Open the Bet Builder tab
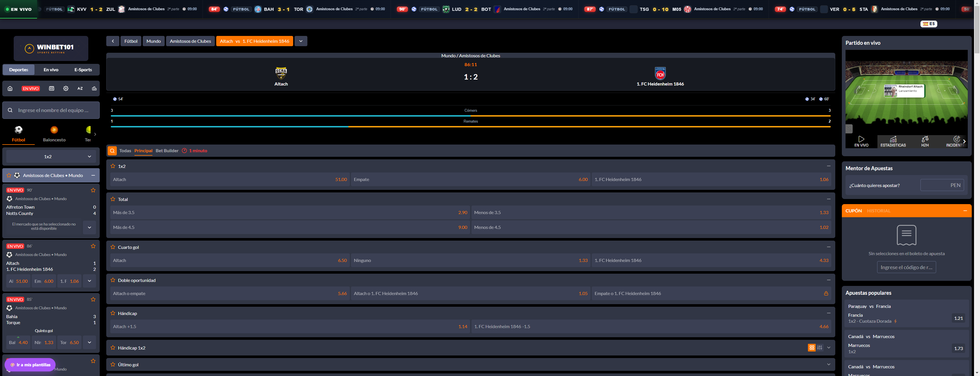This screenshot has height=376, width=980. pyautogui.click(x=167, y=151)
